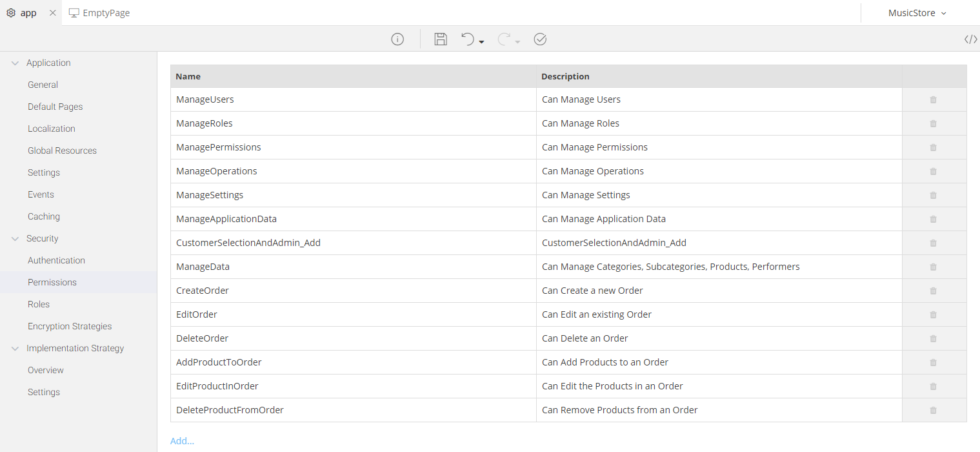Open the undo history dropdown arrow
The image size is (980, 452).
(x=482, y=42)
